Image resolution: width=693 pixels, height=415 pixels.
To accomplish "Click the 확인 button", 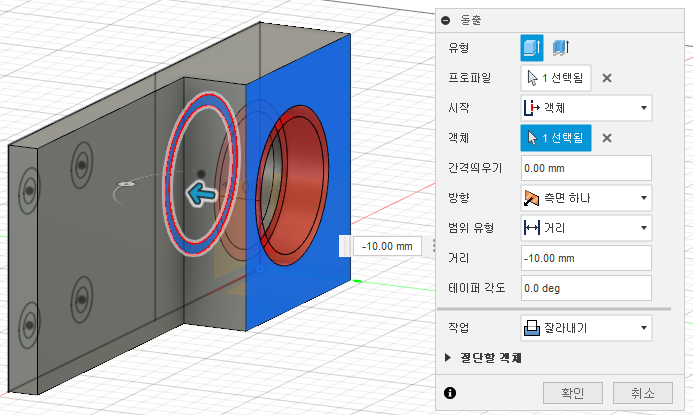I will (x=573, y=393).
